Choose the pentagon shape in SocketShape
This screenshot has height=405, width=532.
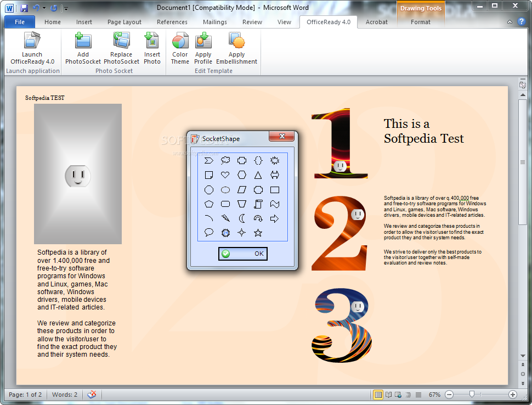[209, 204]
